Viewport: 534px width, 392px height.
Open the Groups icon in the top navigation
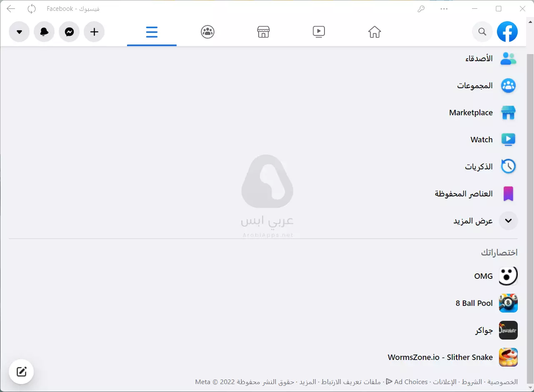coord(207,32)
